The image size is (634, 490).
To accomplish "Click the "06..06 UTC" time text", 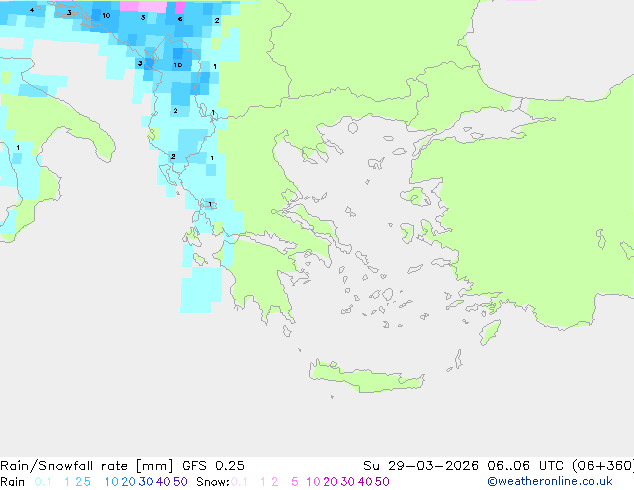I will pos(527,466).
